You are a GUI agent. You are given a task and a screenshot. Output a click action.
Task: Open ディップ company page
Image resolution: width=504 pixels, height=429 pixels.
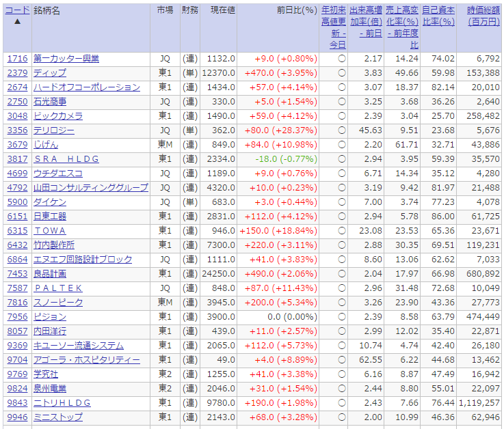click(50, 73)
